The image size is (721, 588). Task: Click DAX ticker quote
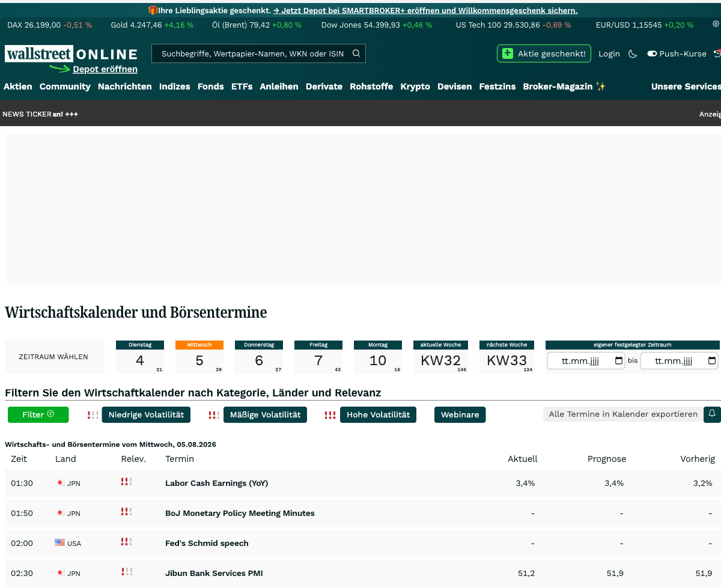[50, 25]
